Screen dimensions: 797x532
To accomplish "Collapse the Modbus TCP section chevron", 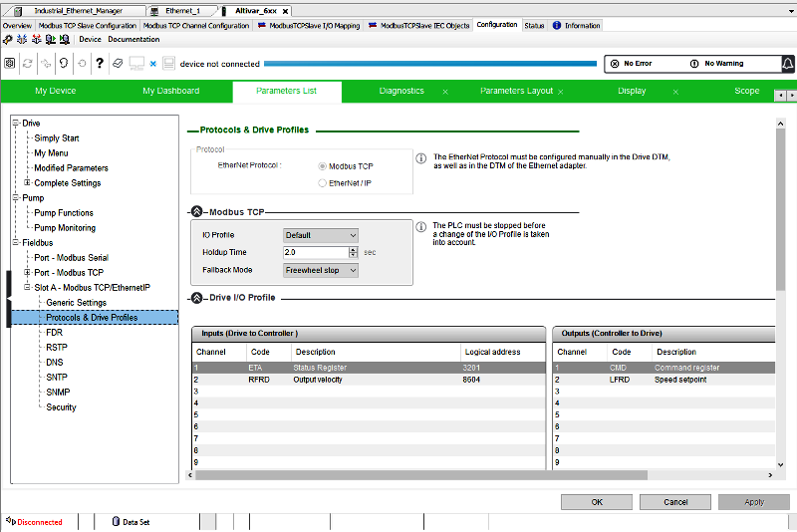I will [x=197, y=212].
